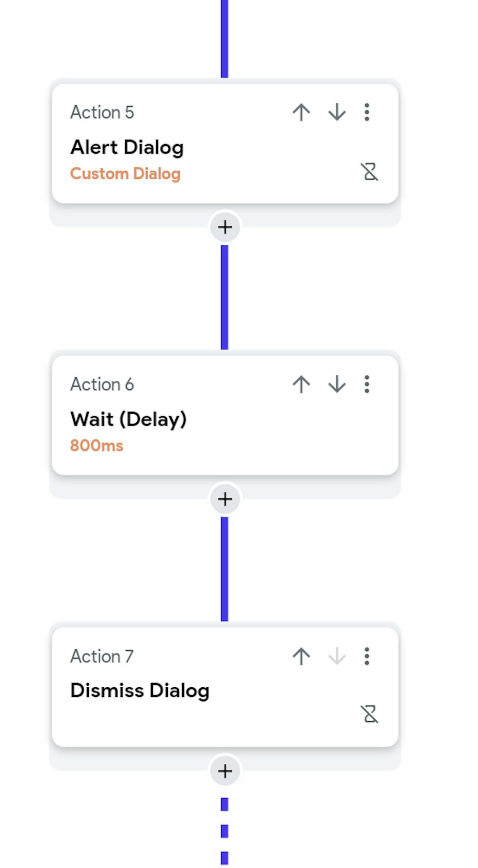Click the move-up arrow on Action 7
Screen dimensions: 478x868
click(x=301, y=656)
